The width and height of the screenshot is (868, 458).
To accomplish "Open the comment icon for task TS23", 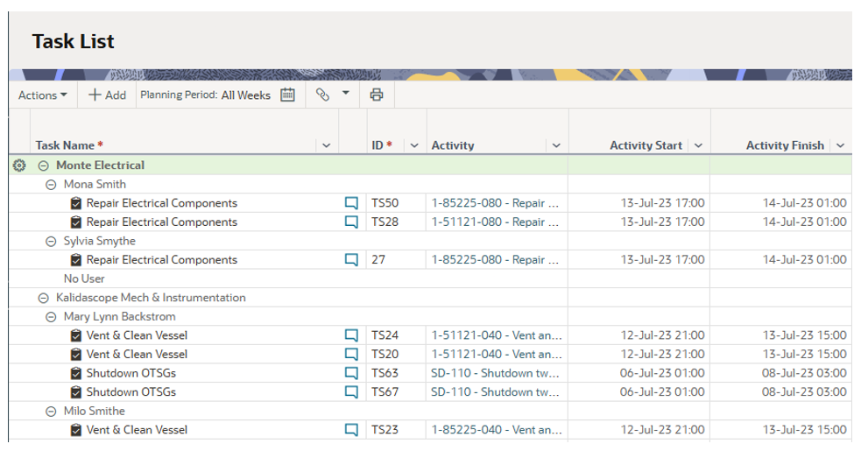I will [351, 430].
